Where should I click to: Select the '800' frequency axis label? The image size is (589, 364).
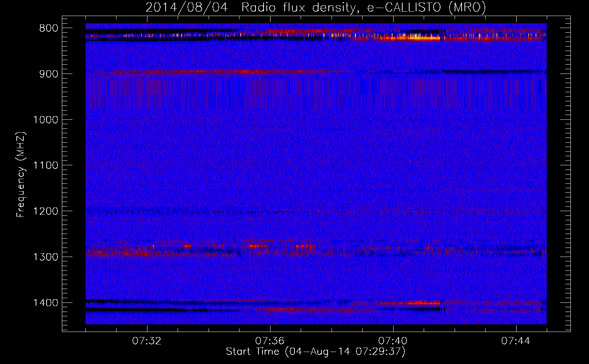[48, 28]
